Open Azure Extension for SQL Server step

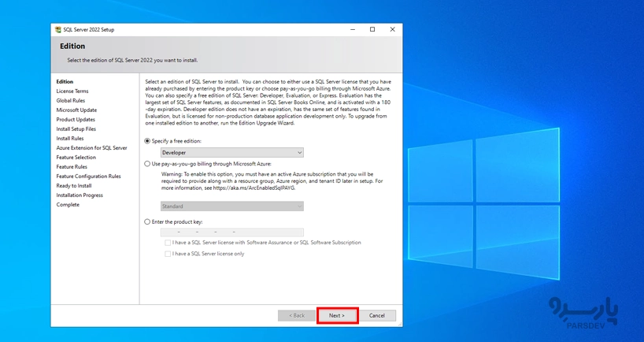click(91, 148)
